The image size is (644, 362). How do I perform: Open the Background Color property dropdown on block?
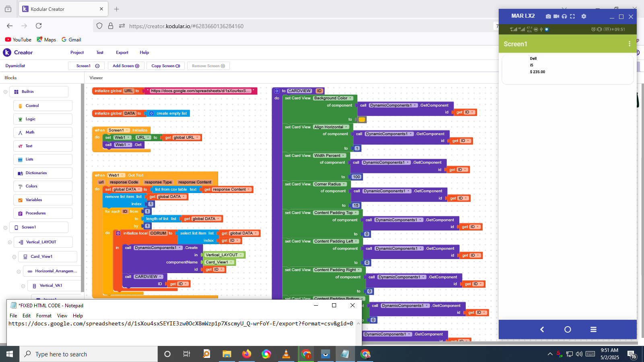(x=333, y=98)
